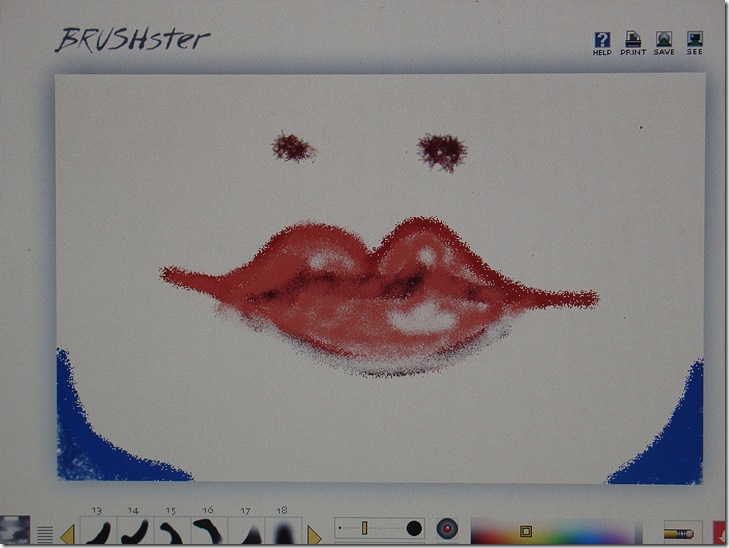Click the red icon at bottom right
Viewport: 729px width, 548px height.
click(721, 533)
